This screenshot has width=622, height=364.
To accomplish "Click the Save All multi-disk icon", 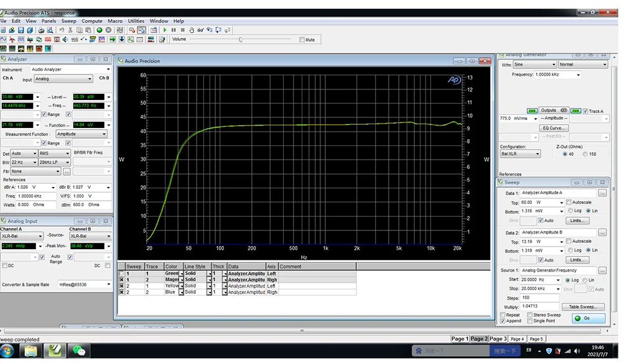I will (30, 30).
